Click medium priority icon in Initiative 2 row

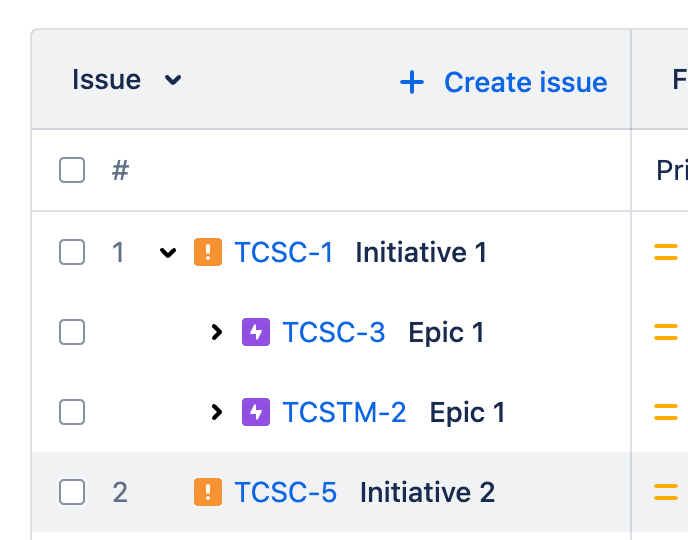(x=666, y=492)
